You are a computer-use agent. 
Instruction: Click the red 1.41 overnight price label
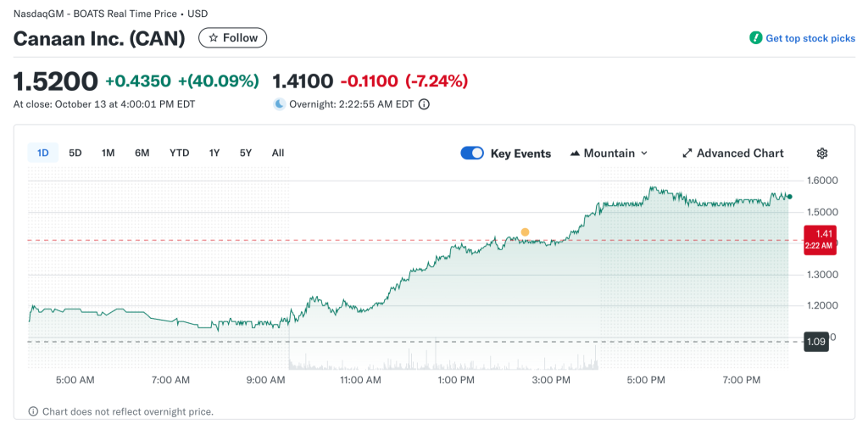[820, 238]
